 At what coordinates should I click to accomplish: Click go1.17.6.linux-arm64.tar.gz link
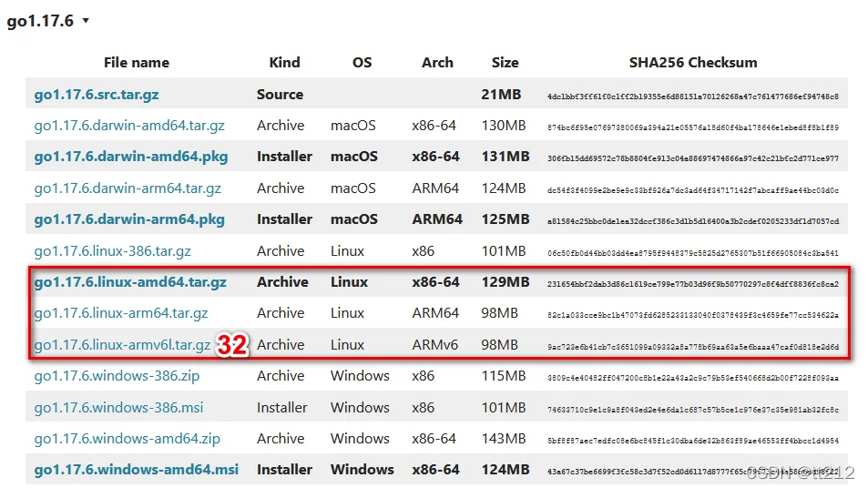coord(120,313)
